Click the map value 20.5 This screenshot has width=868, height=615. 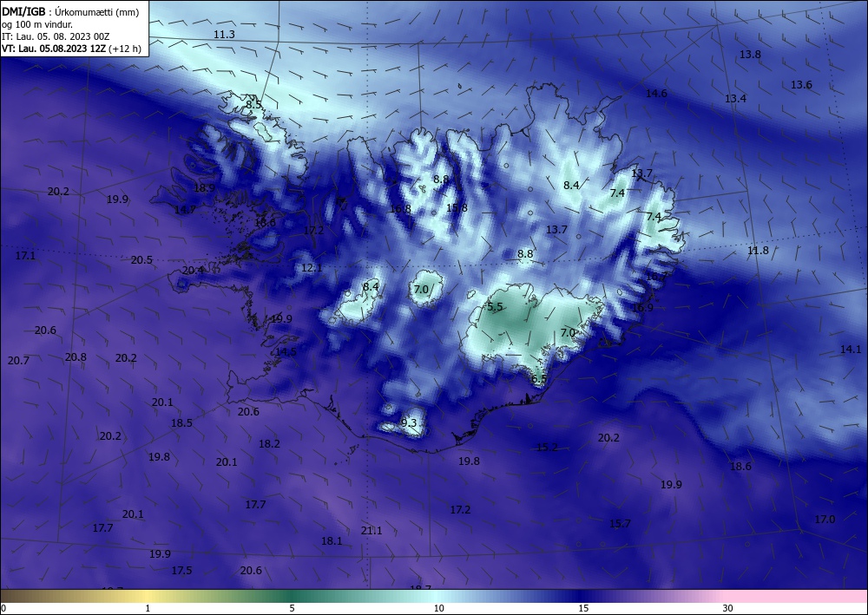(141, 259)
